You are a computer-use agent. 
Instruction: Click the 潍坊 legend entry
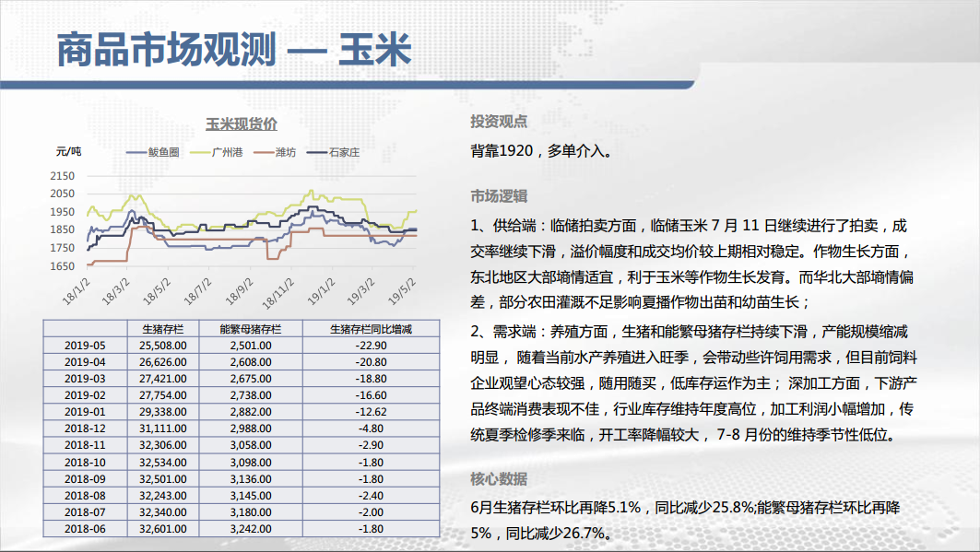(x=275, y=152)
